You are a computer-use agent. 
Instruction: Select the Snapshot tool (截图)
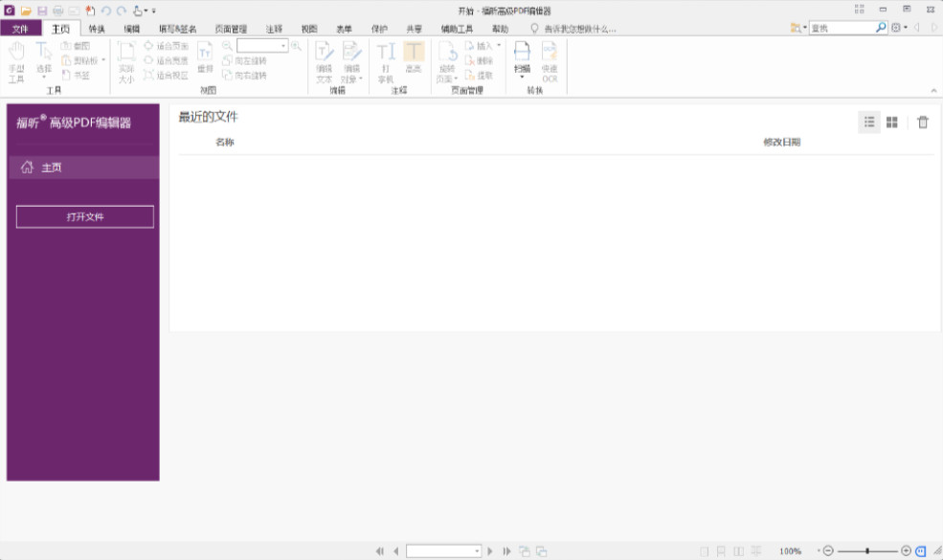pyautogui.click(x=76, y=46)
